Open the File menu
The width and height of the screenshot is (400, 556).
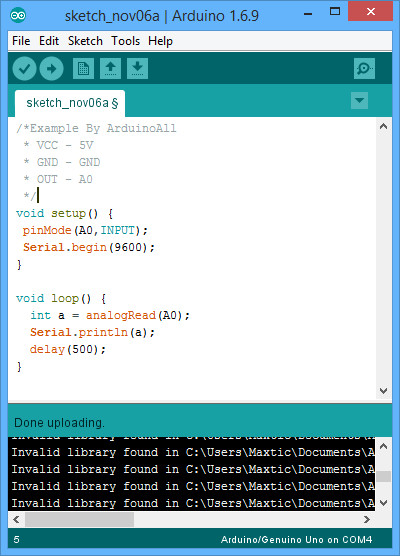pos(21,41)
